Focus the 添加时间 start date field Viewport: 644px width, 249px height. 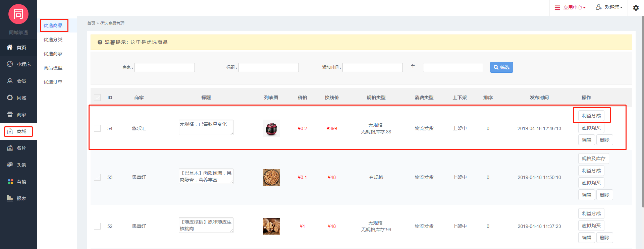click(373, 67)
